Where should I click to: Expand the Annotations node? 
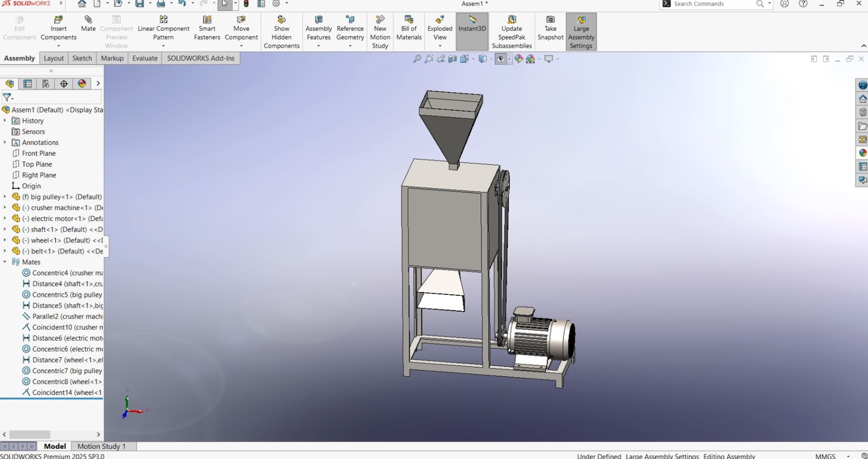tap(5, 143)
